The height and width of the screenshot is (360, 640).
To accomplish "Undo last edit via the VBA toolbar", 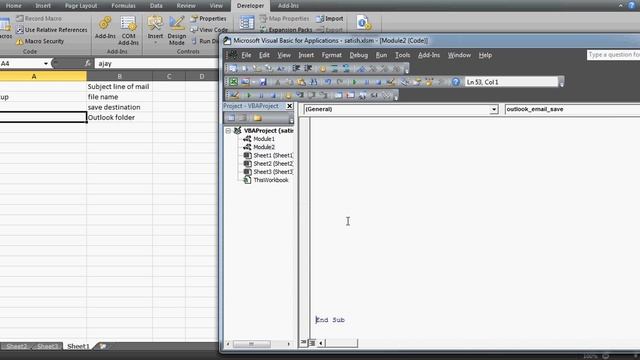I will click(328, 82).
